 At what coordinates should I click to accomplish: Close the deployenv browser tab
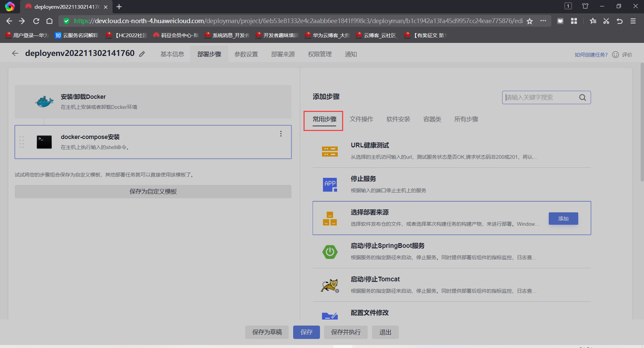(x=106, y=7)
